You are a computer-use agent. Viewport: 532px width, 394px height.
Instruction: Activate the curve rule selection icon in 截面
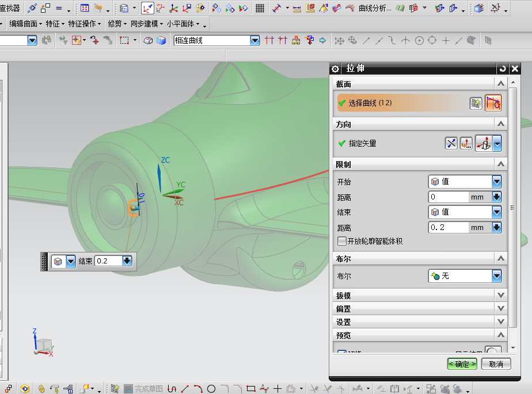[x=494, y=103]
